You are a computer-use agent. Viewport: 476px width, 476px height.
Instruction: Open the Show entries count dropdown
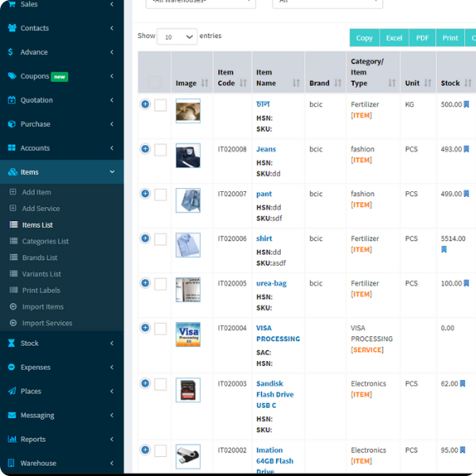177,36
